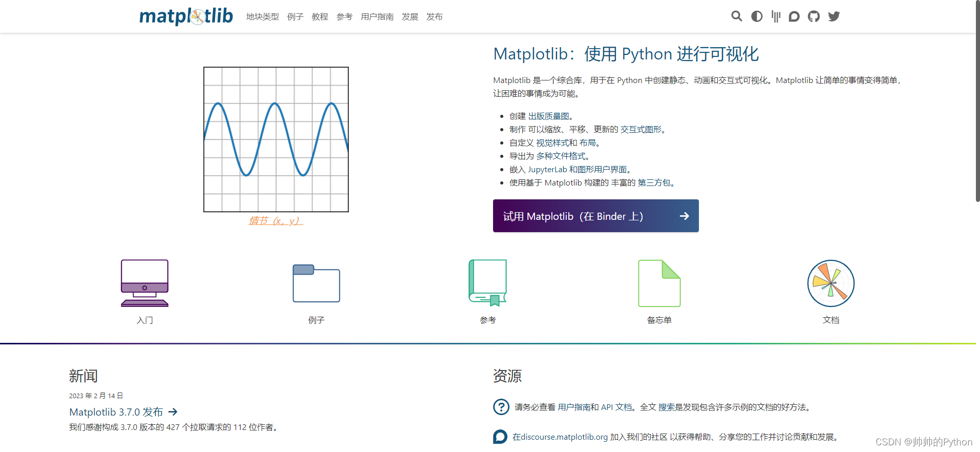Open the 发布 nav item
This screenshot has height=452, width=980.
[435, 17]
